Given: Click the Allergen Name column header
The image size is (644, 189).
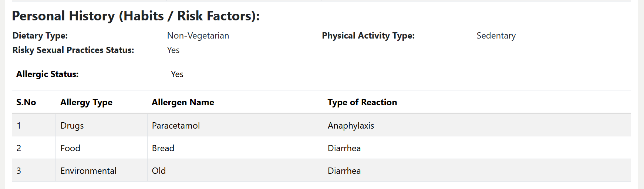Looking at the screenshot, I should tap(183, 102).
